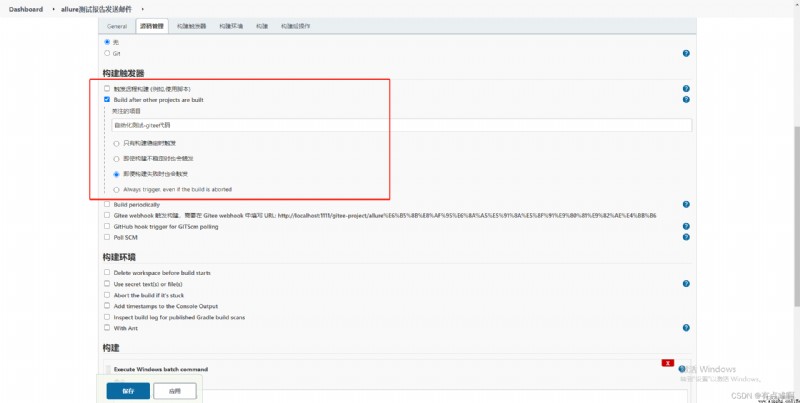Screen dimensions: 800x403
Task: Select 即使构建不稳定时也会触发 radio option
Action: pos(116,159)
